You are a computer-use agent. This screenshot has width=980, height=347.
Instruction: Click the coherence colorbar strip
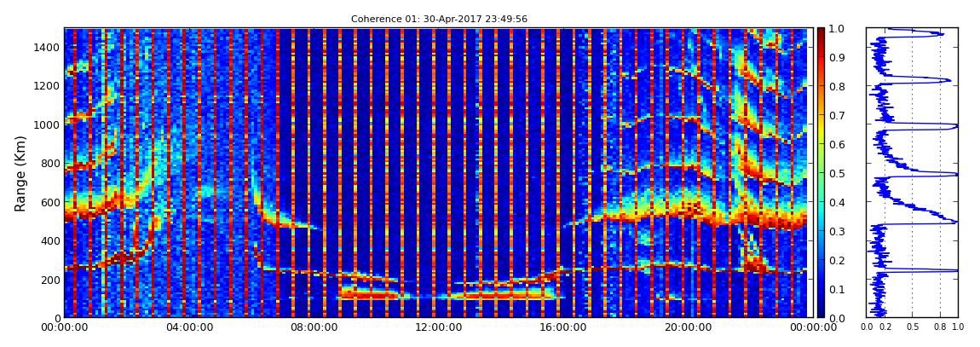click(x=821, y=172)
